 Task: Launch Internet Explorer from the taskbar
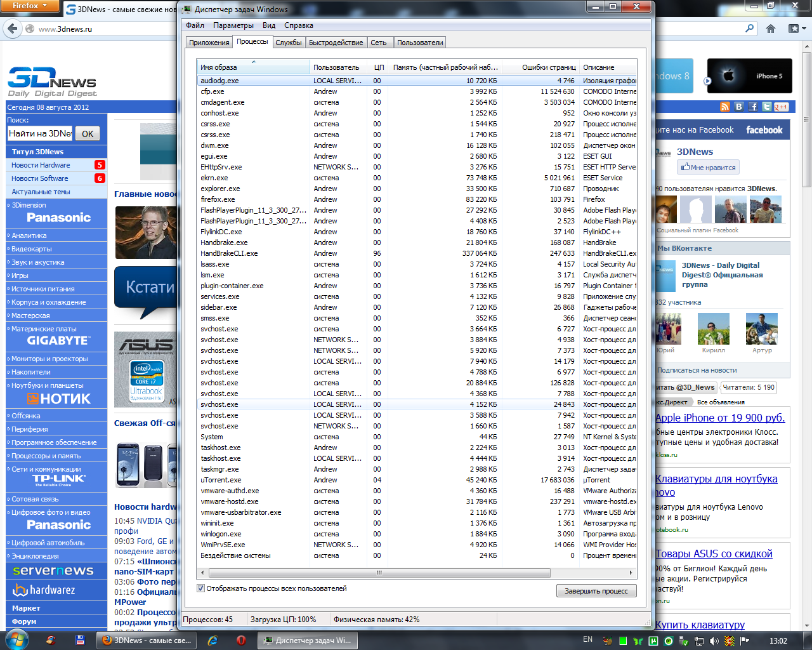coord(213,640)
